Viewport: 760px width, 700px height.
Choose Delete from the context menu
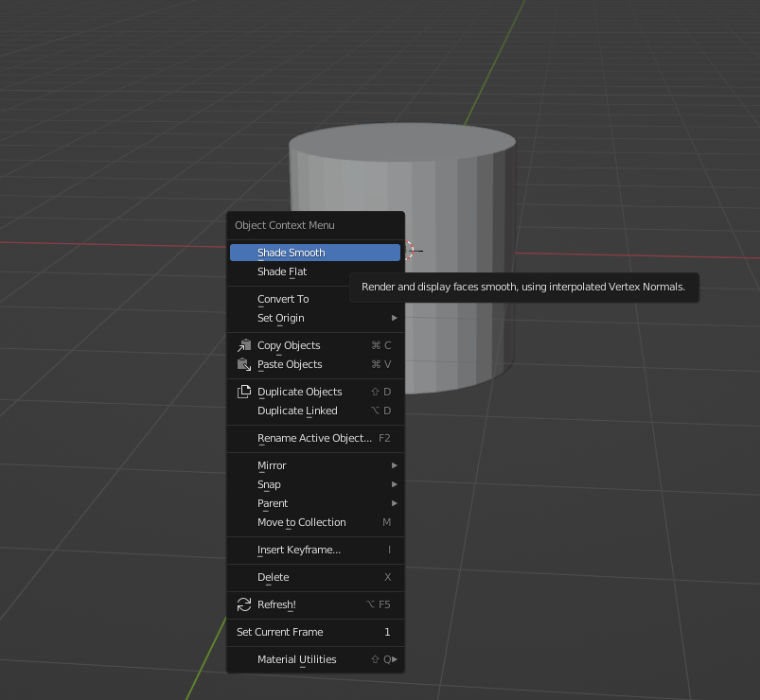(x=315, y=577)
